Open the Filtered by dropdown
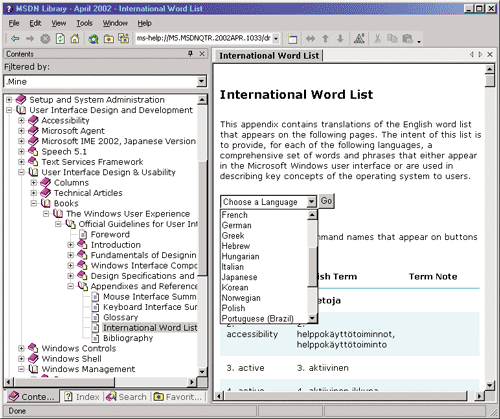This screenshot has height=419, width=500. click(x=201, y=81)
